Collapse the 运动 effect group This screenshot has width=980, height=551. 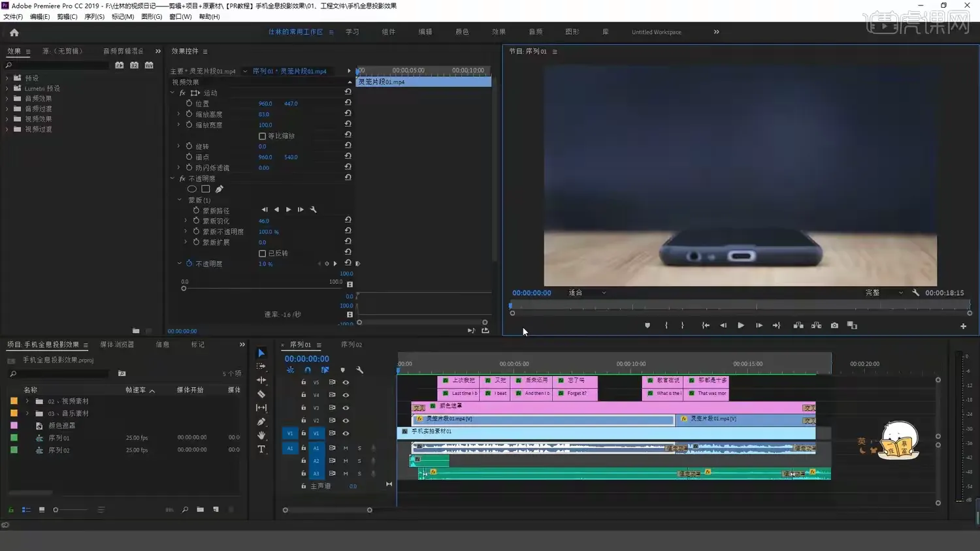[173, 93]
